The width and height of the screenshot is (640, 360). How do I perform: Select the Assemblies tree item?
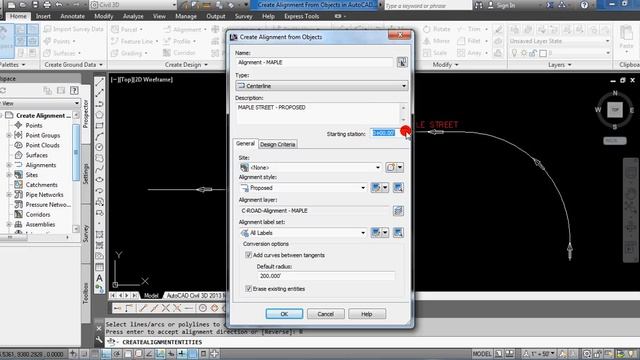point(40,224)
